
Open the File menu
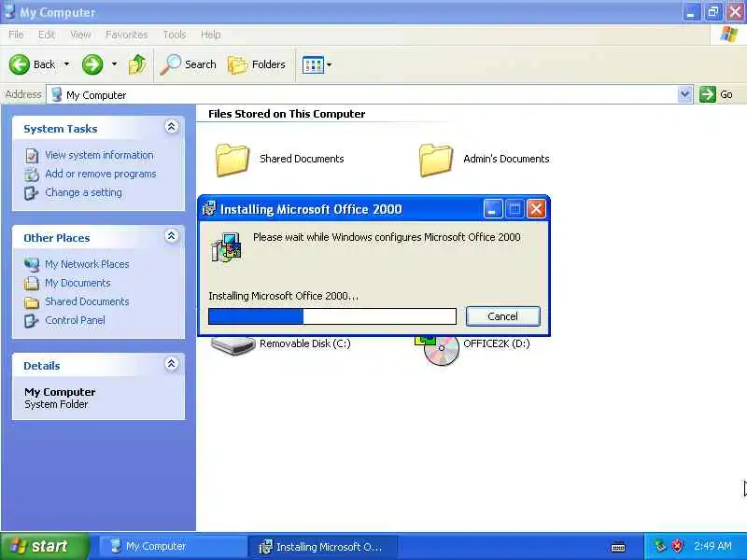pyautogui.click(x=16, y=35)
